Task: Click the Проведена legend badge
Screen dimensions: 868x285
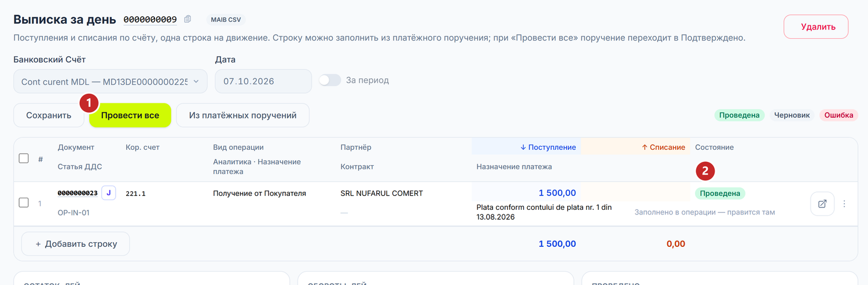Action: pos(740,115)
